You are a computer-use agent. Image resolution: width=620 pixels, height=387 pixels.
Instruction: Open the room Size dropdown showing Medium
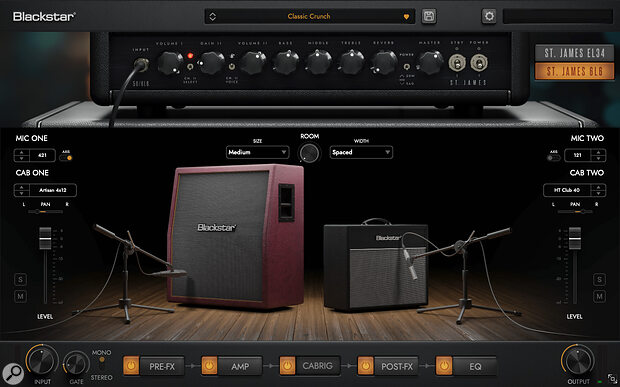pyautogui.click(x=257, y=152)
